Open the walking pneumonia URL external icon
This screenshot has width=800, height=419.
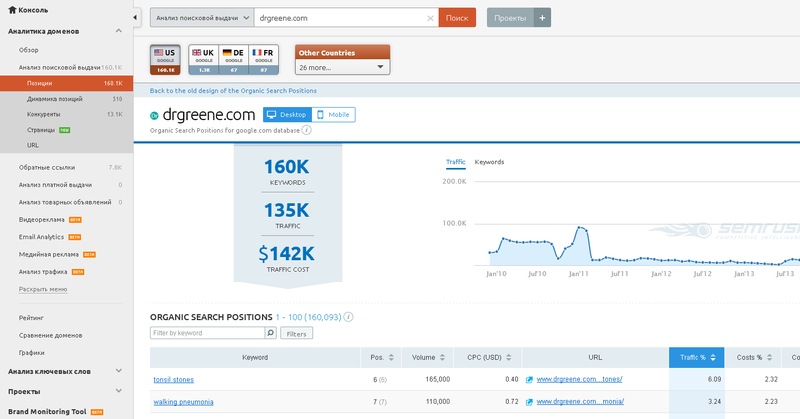click(x=530, y=402)
